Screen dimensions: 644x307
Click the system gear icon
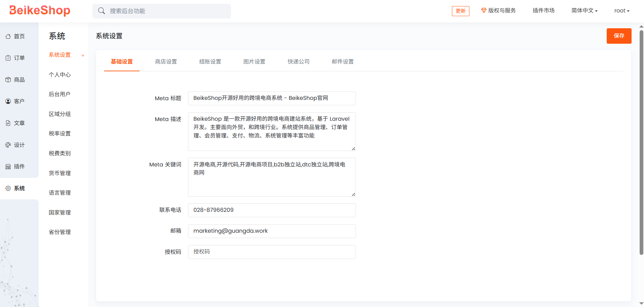[x=8, y=188]
